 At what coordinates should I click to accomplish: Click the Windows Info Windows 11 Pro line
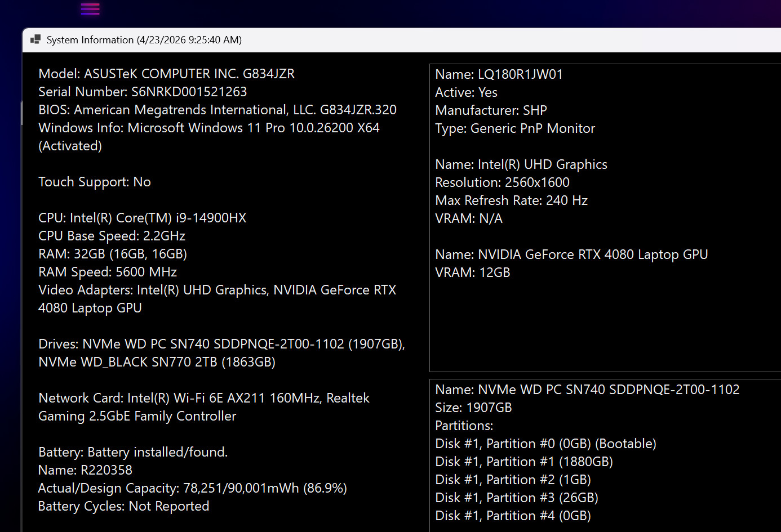click(x=209, y=128)
